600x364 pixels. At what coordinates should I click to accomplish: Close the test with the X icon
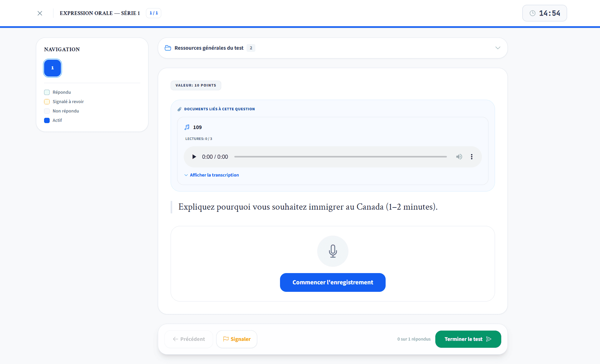40,13
